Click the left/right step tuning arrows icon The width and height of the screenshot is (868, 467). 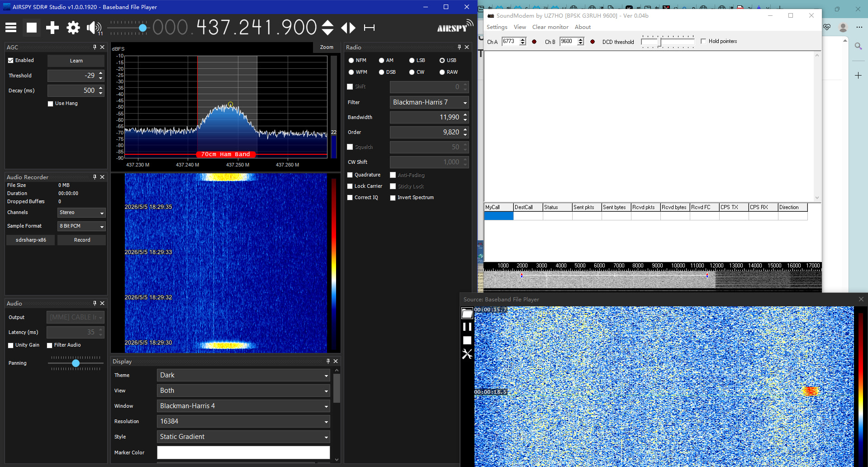pos(348,28)
